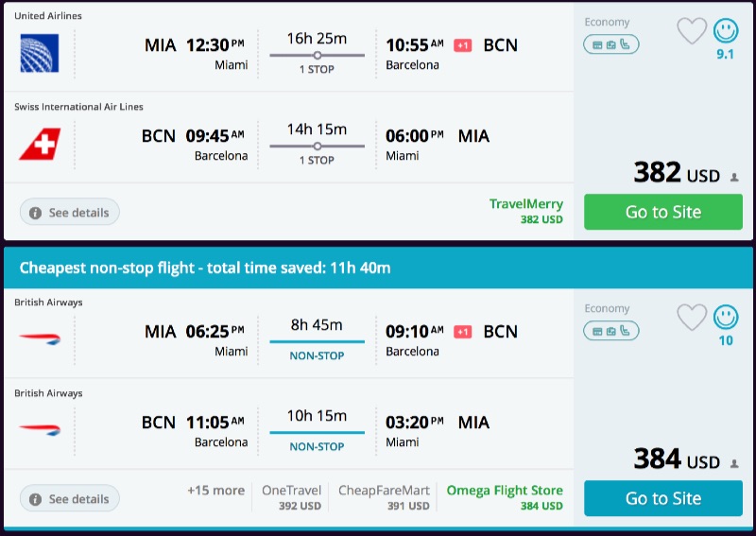The image size is (756, 536).
Task: Expand See details for the British Airways flight
Action: [x=69, y=499]
